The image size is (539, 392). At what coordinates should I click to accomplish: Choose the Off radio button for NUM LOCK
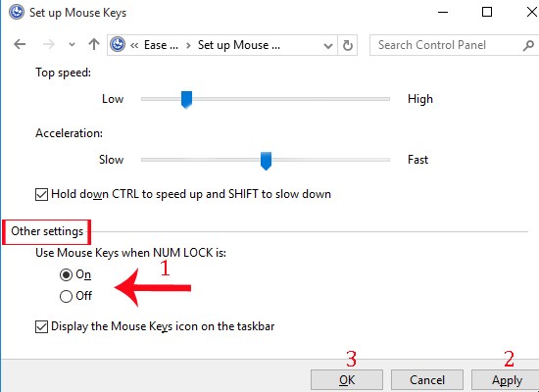click(66, 296)
